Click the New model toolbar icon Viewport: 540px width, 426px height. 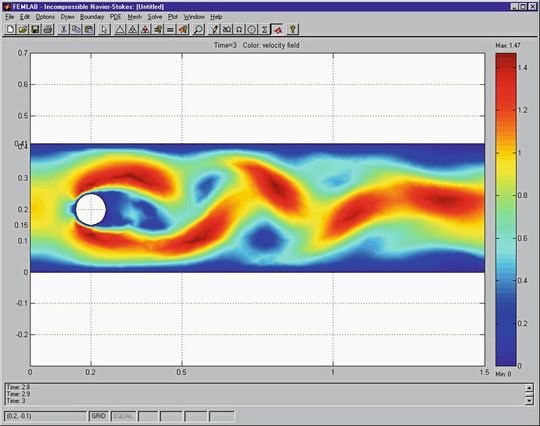coord(10,29)
